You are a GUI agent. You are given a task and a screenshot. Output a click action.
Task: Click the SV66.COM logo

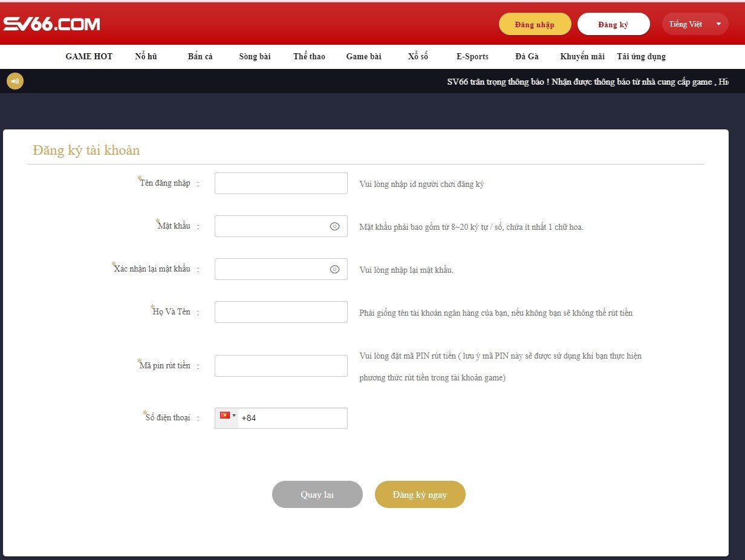(51, 23)
